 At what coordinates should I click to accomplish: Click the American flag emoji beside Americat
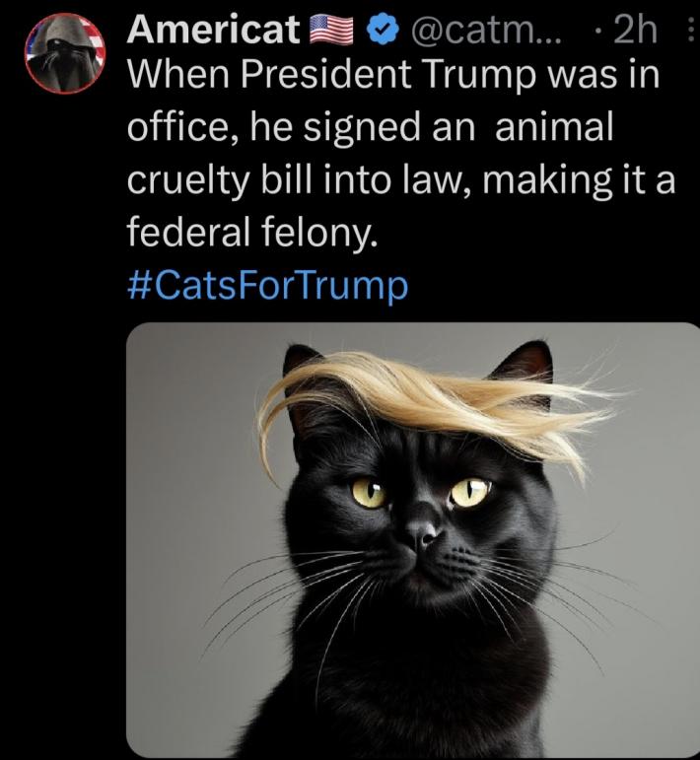pos(331,30)
